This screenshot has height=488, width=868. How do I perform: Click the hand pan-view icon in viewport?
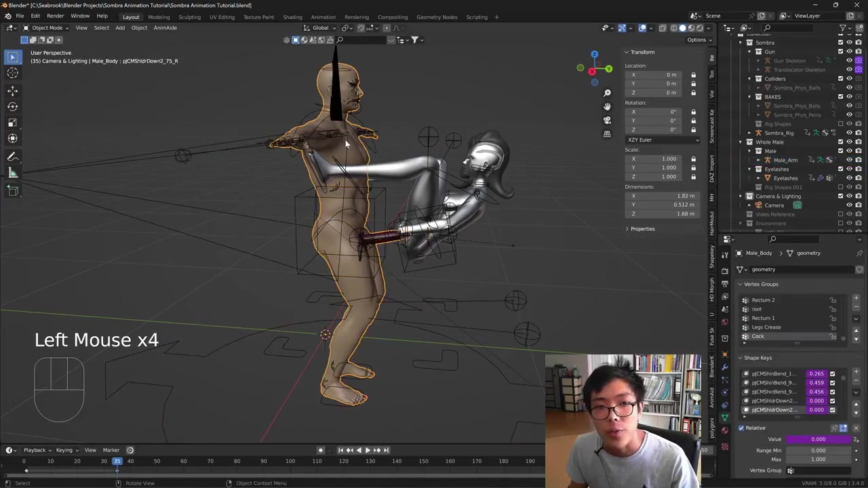[x=607, y=106]
